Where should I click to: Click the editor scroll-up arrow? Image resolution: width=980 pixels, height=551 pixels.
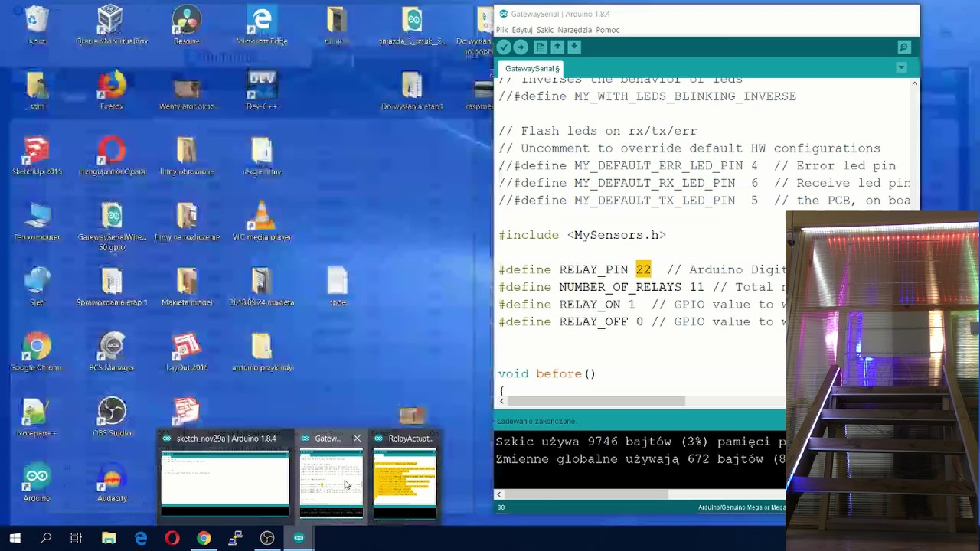914,83
